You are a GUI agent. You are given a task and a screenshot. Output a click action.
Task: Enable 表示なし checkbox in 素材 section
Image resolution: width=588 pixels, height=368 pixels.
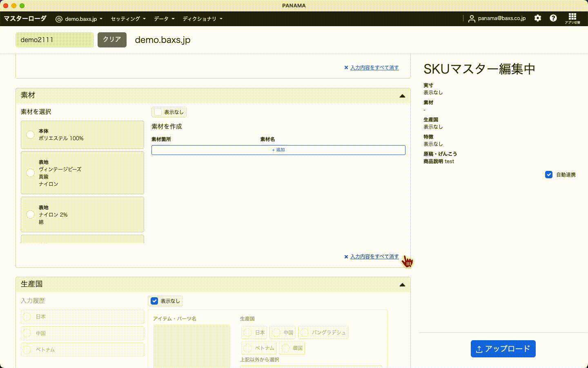[158, 112]
